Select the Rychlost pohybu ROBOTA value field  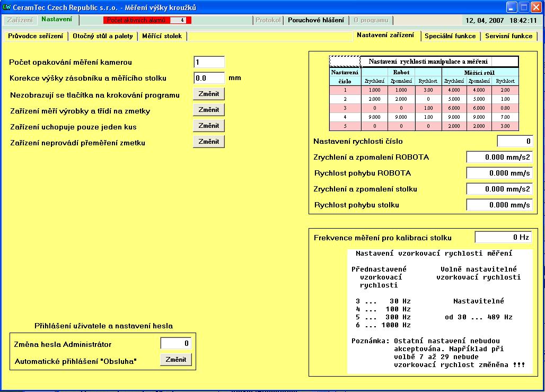click(x=499, y=173)
